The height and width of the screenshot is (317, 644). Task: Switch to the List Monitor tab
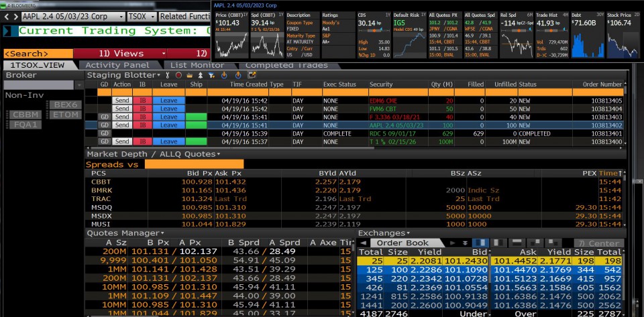(197, 65)
